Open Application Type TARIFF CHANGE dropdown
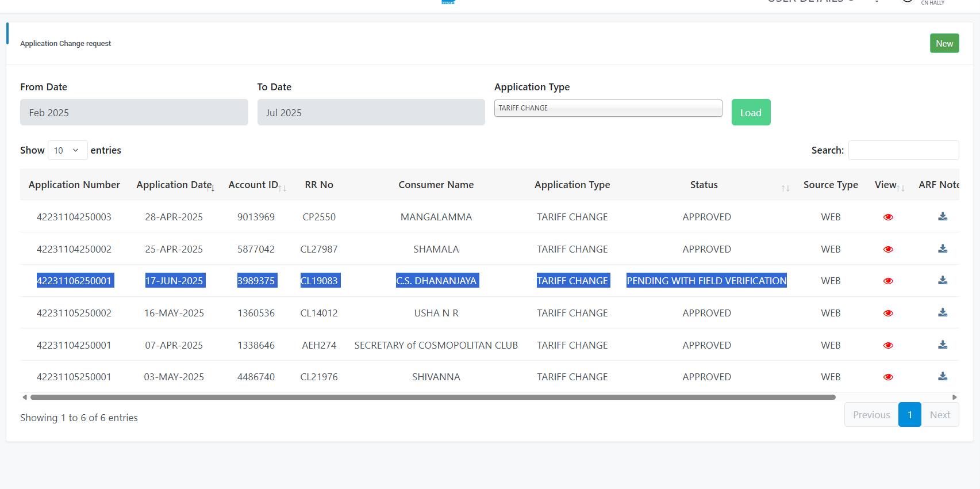 (608, 108)
